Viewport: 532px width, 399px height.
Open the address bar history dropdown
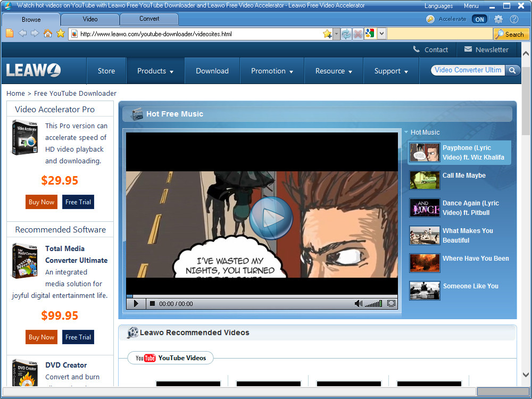[x=336, y=34]
